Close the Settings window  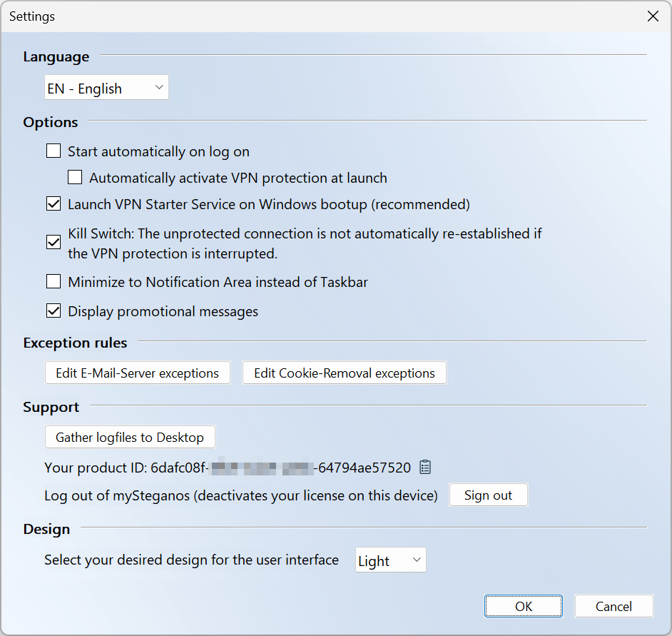coord(653,16)
